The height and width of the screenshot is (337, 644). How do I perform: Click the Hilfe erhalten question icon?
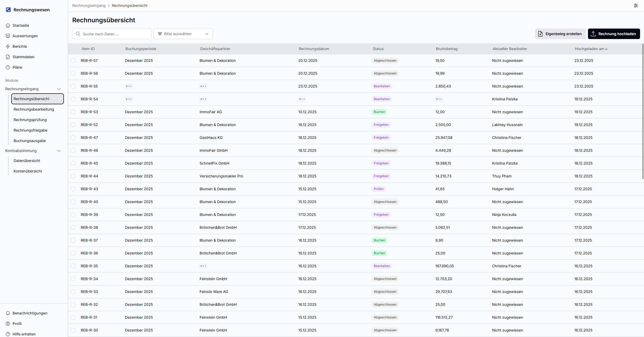tap(8, 334)
